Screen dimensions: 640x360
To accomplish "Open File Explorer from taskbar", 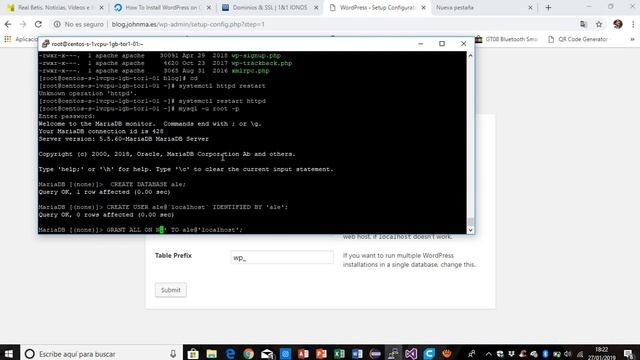I will [211, 353].
